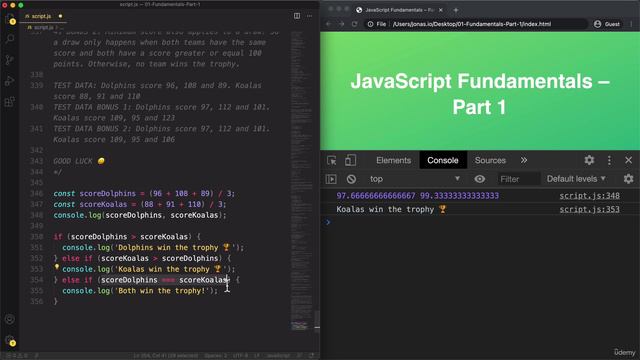Viewport: 640px width, 360px height.
Task: Open the Manage gear in VS Code
Action: pos(10,340)
